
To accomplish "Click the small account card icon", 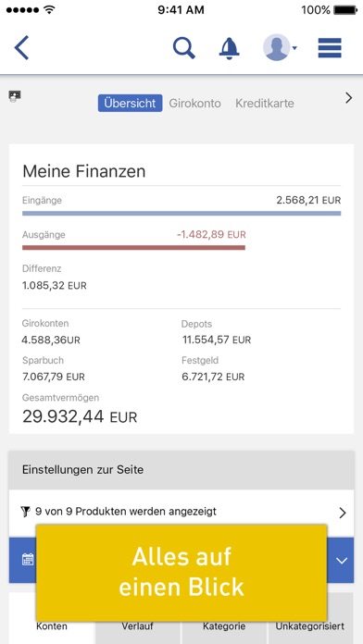I will point(15,96).
